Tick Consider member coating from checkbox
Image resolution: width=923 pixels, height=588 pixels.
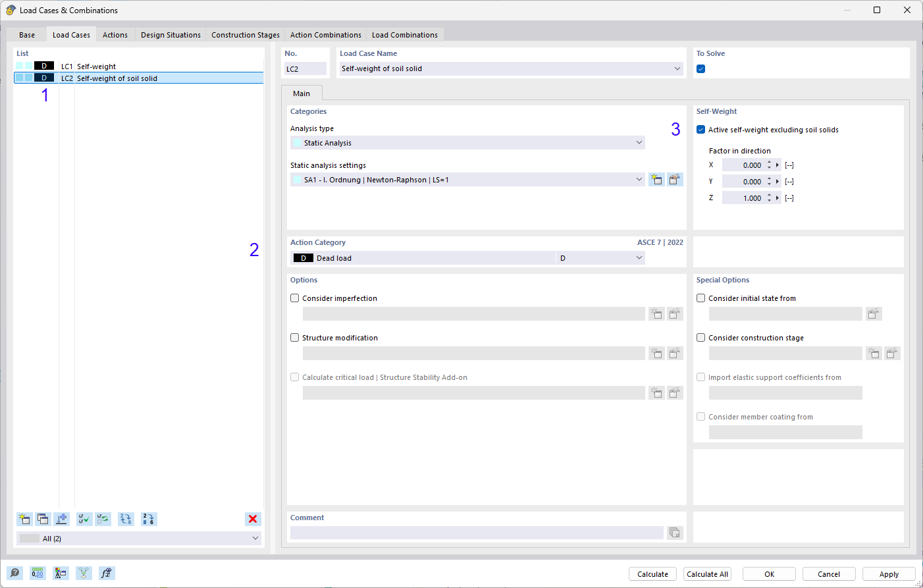701,417
